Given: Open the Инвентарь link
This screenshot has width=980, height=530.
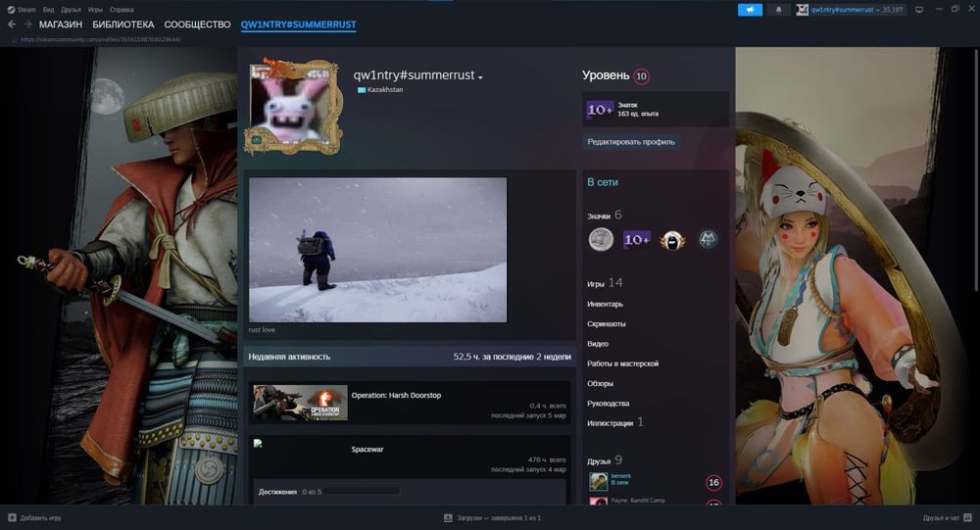Looking at the screenshot, I should [605, 304].
